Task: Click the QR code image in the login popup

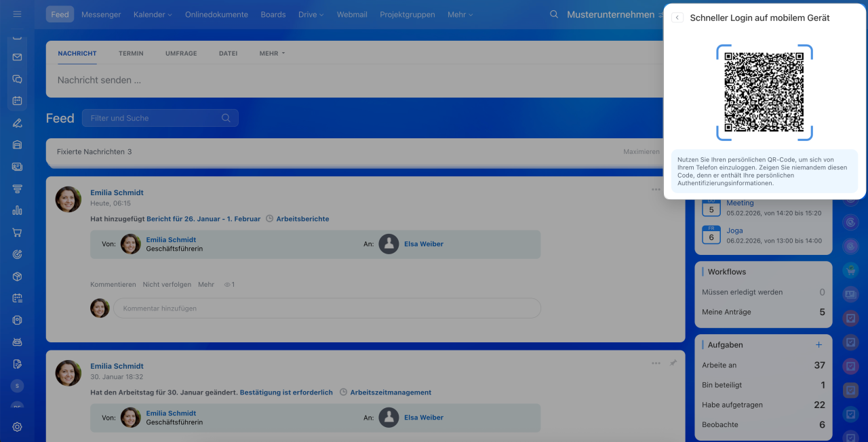Action: (x=764, y=92)
